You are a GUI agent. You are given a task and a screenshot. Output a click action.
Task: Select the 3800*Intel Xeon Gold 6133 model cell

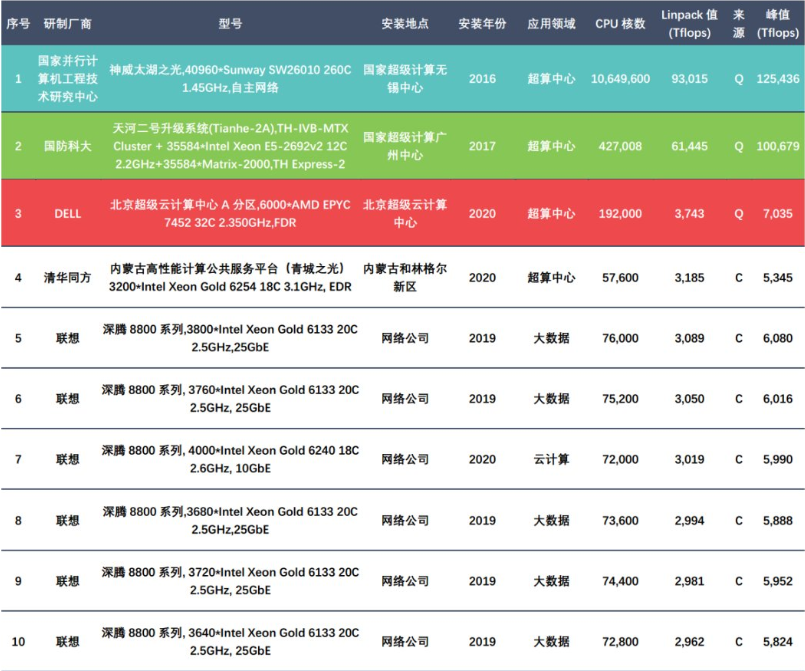click(230, 338)
